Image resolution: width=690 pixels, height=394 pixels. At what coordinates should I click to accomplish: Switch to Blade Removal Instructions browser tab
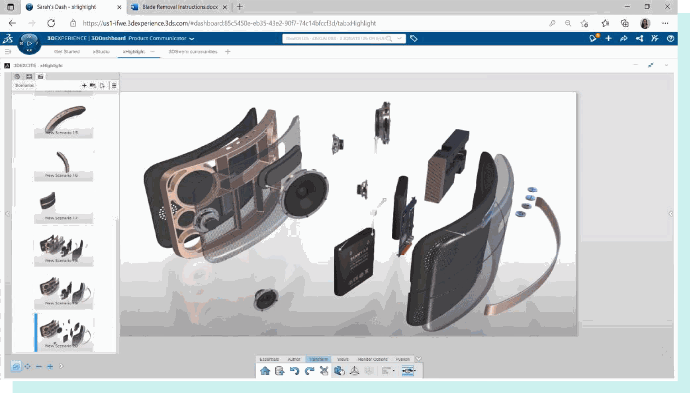click(180, 7)
